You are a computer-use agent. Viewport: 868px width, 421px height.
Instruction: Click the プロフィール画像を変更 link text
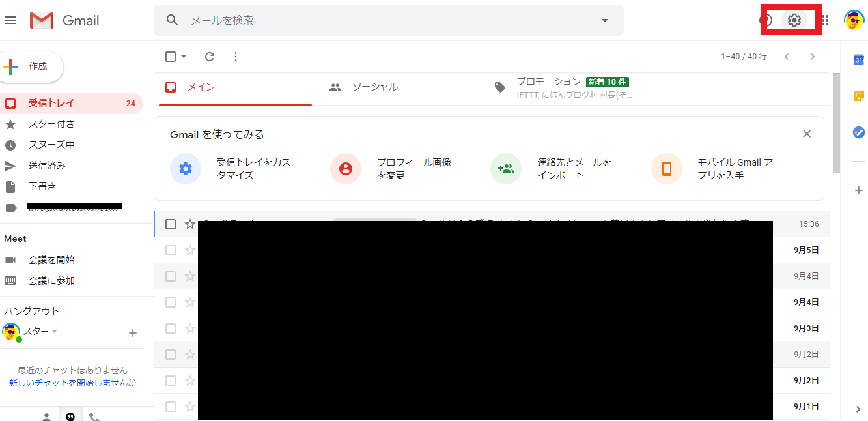[414, 169]
